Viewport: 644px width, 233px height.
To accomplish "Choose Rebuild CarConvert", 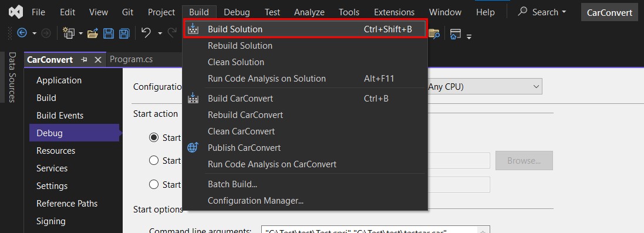I will 305,114.
